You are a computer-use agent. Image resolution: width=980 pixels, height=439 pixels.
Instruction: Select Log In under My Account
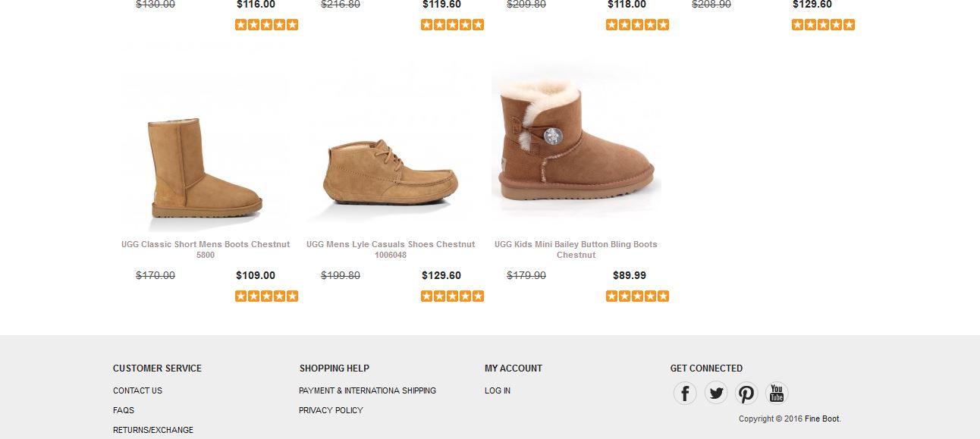tap(498, 390)
